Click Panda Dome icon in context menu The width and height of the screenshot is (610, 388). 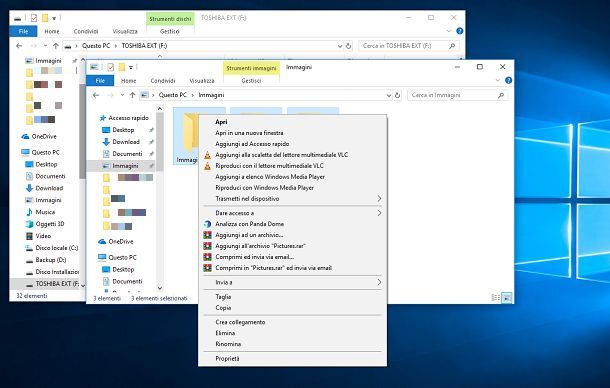pos(208,224)
